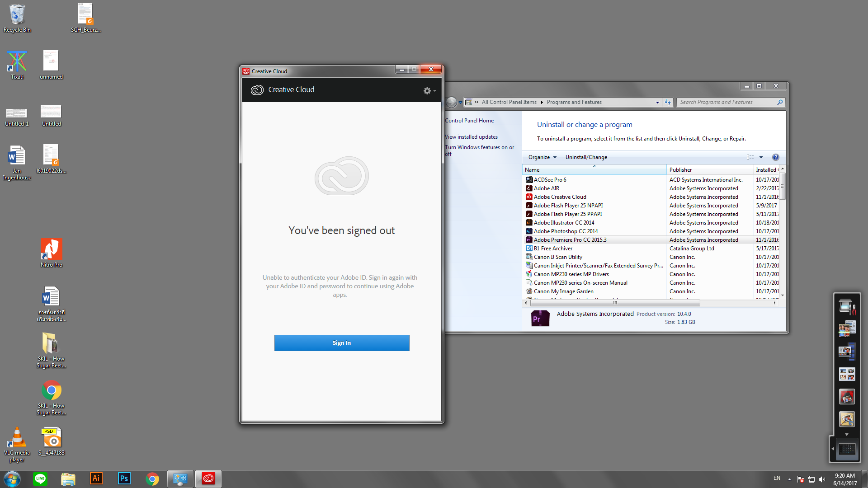Click the Programs and Features help icon
Screen dimensions: 868x488
[x=775, y=157]
